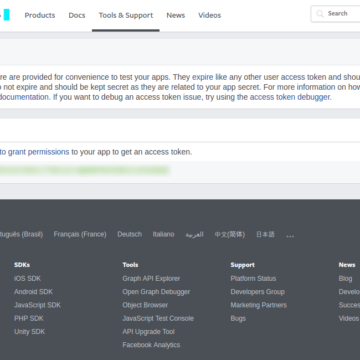Follow the 'expire' link
The height and width of the screenshot is (360, 360).
[x=202, y=77]
